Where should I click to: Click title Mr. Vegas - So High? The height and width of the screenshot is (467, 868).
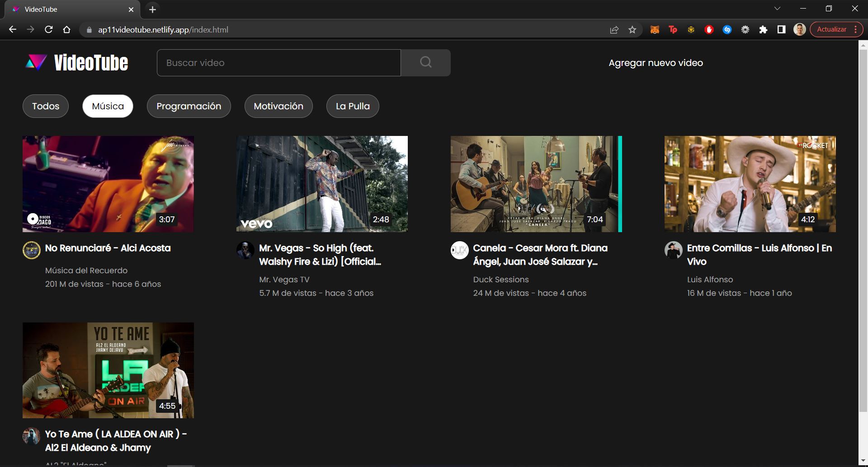pyautogui.click(x=320, y=255)
